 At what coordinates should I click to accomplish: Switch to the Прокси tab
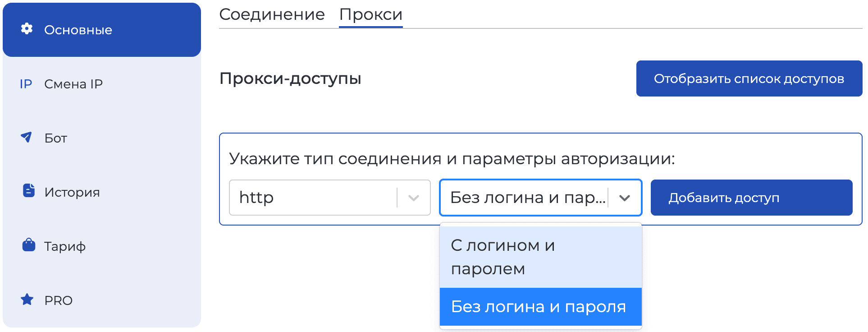[x=370, y=14]
